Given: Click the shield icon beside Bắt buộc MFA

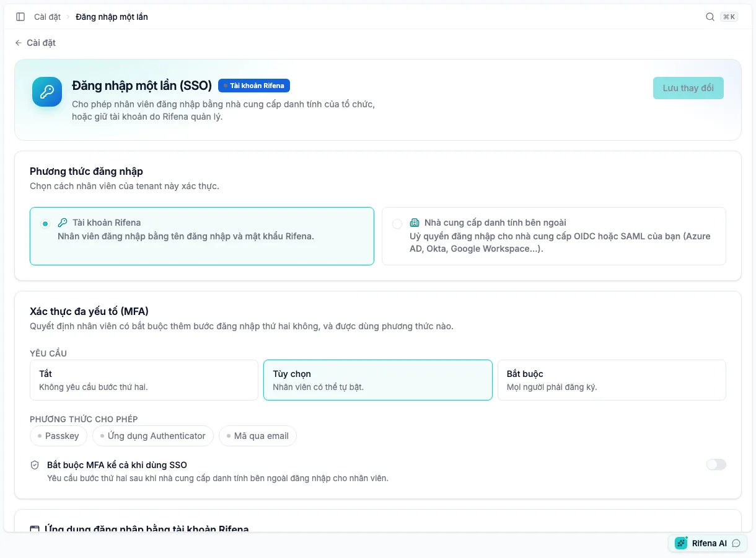Looking at the screenshot, I should point(35,465).
